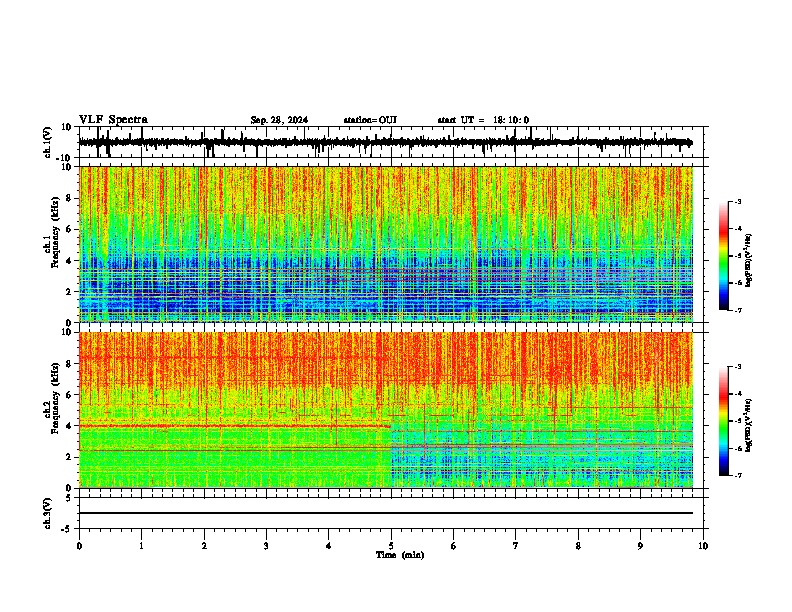Image resolution: width=792 pixels, height=612 pixels.
Task: Click inside the ch.2 frequency spectrogram
Action: (385, 410)
